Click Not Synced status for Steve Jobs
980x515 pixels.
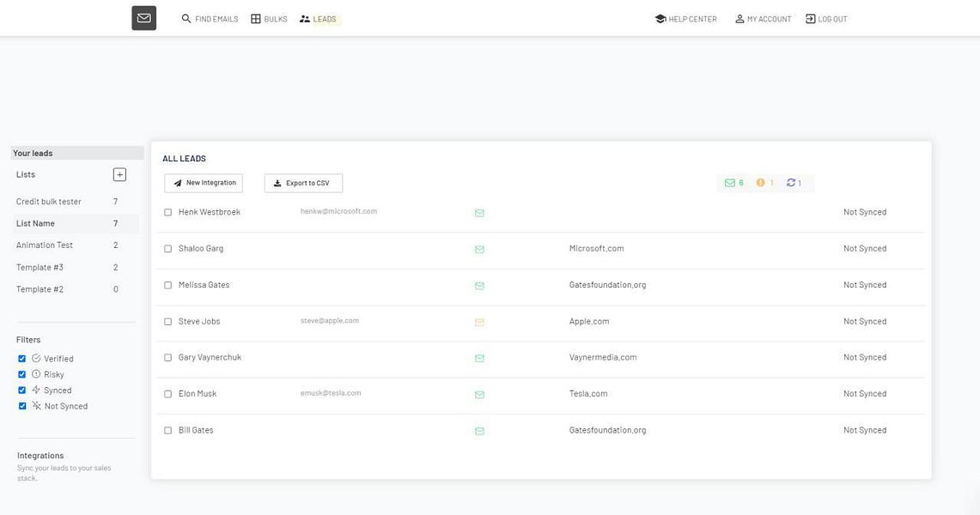pyautogui.click(x=864, y=322)
